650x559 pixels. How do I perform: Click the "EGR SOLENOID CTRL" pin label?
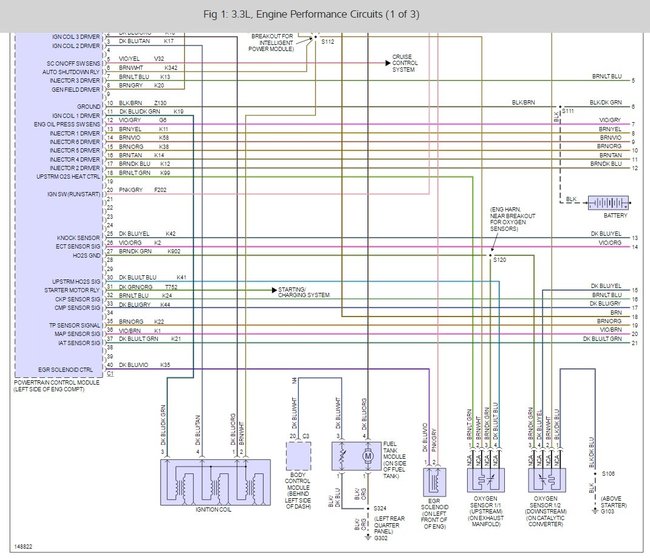[65, 369]
